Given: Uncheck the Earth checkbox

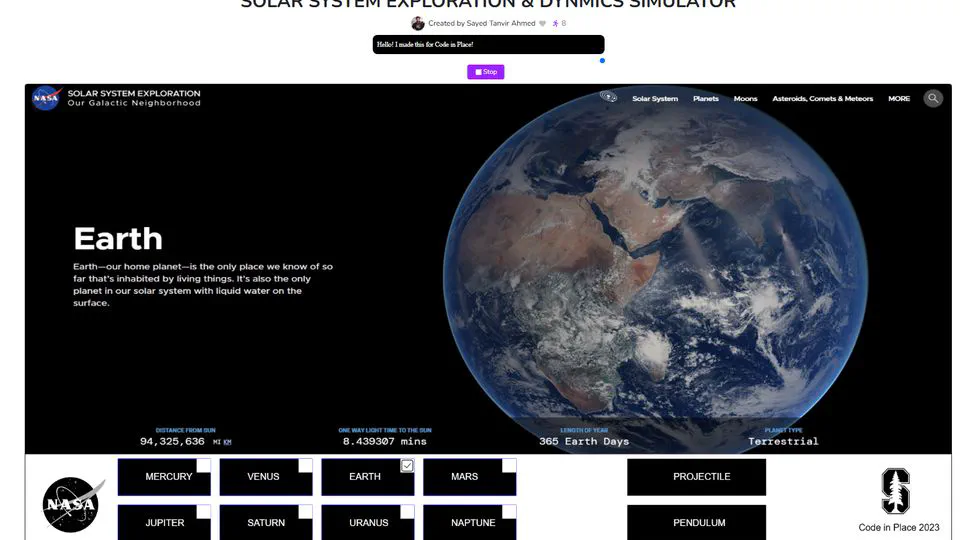Looking at the screenshot, I should [407, 465].
